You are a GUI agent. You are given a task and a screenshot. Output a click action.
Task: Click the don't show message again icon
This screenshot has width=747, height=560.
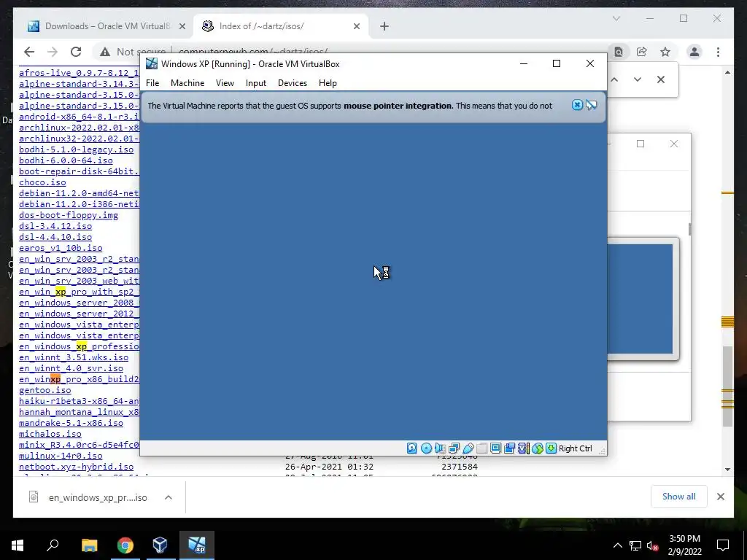pos(591,105)
